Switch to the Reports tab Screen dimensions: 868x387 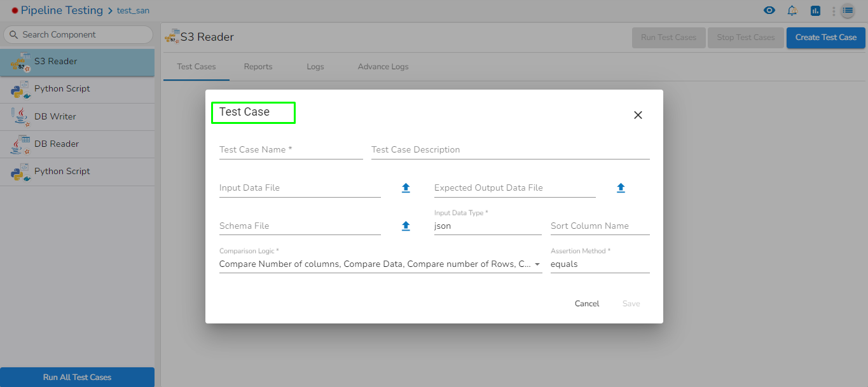pyautogui.click(x=258, y=67)
